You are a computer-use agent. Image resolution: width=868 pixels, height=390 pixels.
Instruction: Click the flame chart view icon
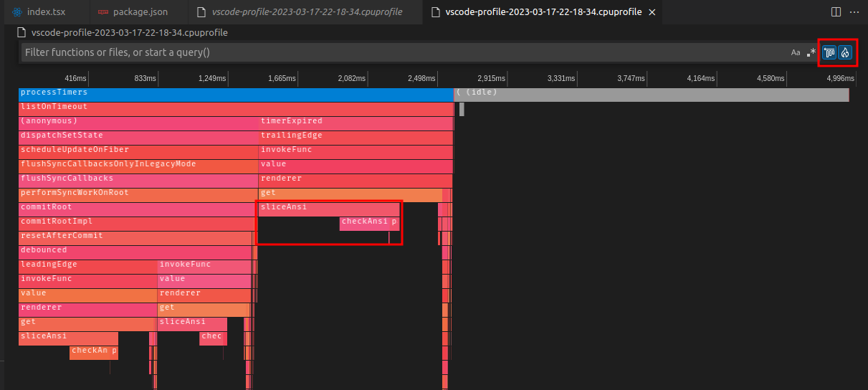pyautogui.click(x=845, y=52)
